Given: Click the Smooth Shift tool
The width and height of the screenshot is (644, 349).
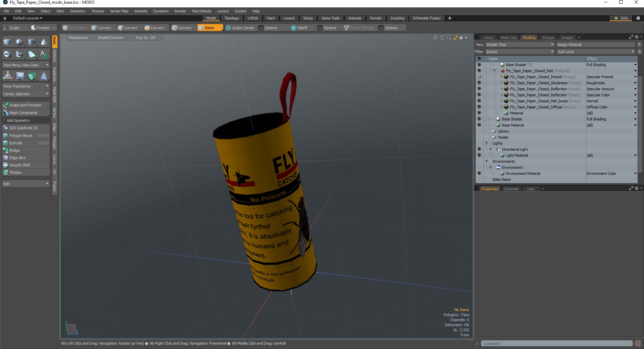Looking at the screenshot, I should [26, 165].
